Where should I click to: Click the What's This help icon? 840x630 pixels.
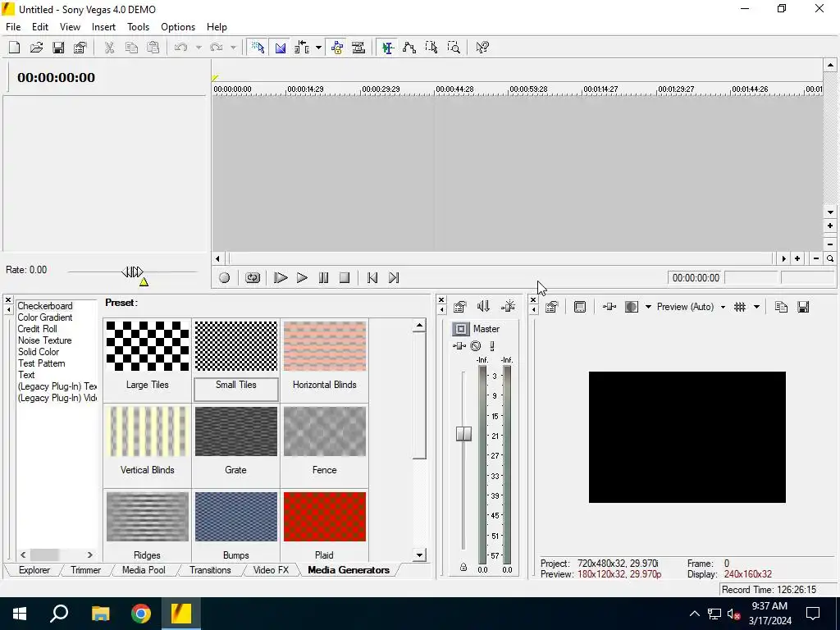tap(482, 48)
